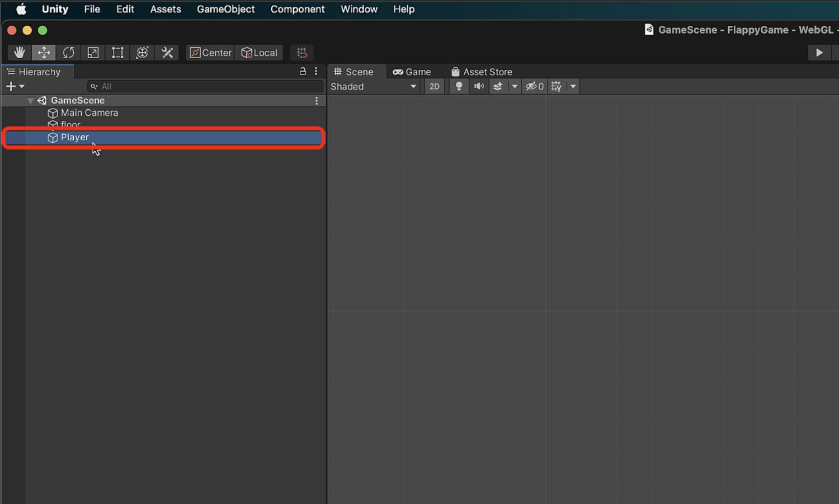The image size is (839, 504).
Task: Open the GameObject menu
Action: click(x=225, y=9)
